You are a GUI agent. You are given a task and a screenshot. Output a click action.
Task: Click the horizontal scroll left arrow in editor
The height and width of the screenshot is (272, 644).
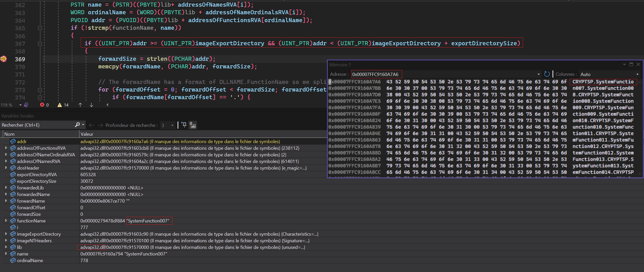pyautogui.click(x=107, y=105)
